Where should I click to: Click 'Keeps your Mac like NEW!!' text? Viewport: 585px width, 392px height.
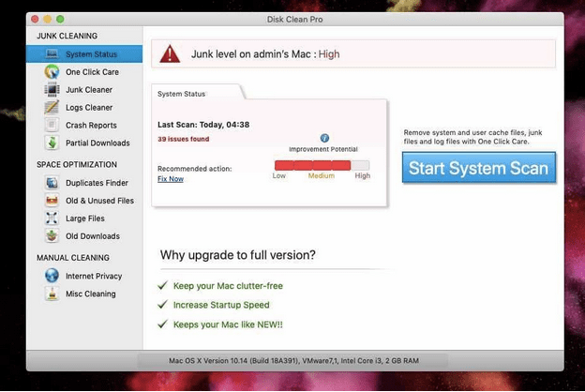(x=228, y=324)
